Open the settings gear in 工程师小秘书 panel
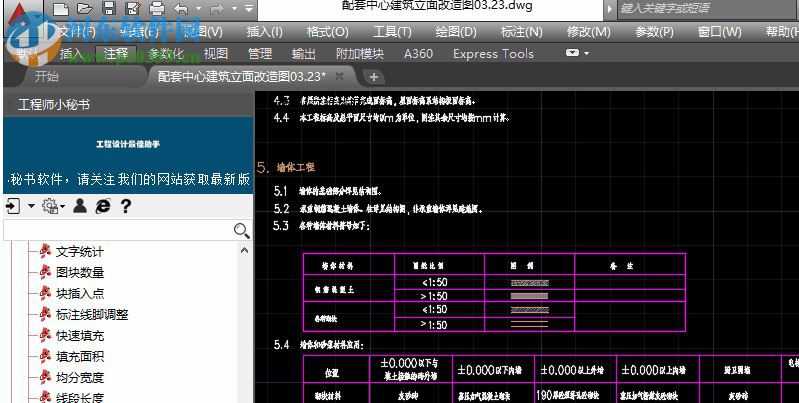Screen dimensions: 799x403 coord(50,206)
